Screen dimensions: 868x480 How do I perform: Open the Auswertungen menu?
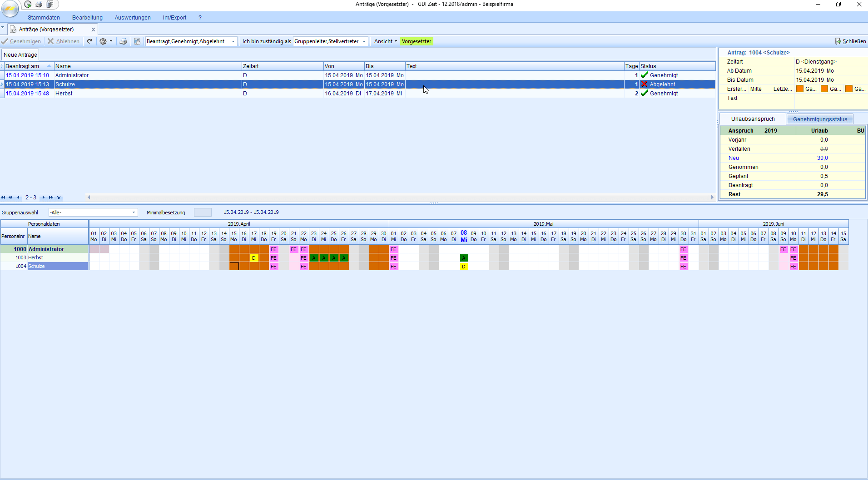tap(133, 18)
